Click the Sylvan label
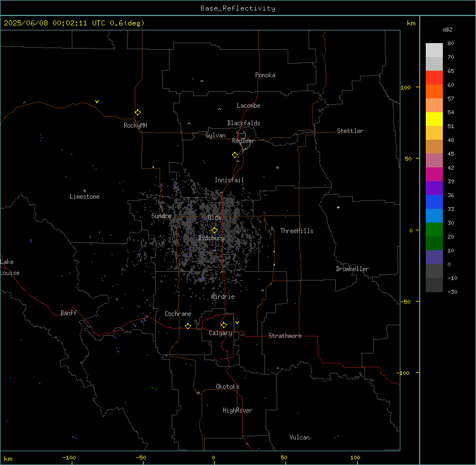 pos(215,135)
